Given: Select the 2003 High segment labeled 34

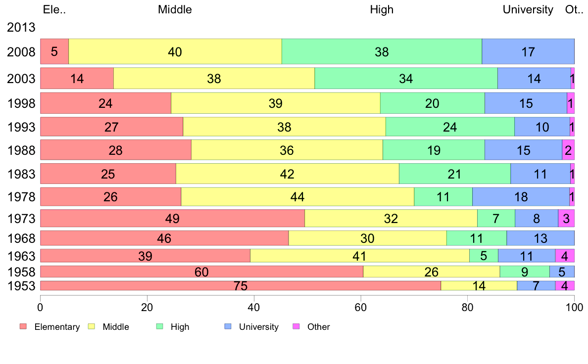Looking at the screenshot, I should (x=406, y=78).
